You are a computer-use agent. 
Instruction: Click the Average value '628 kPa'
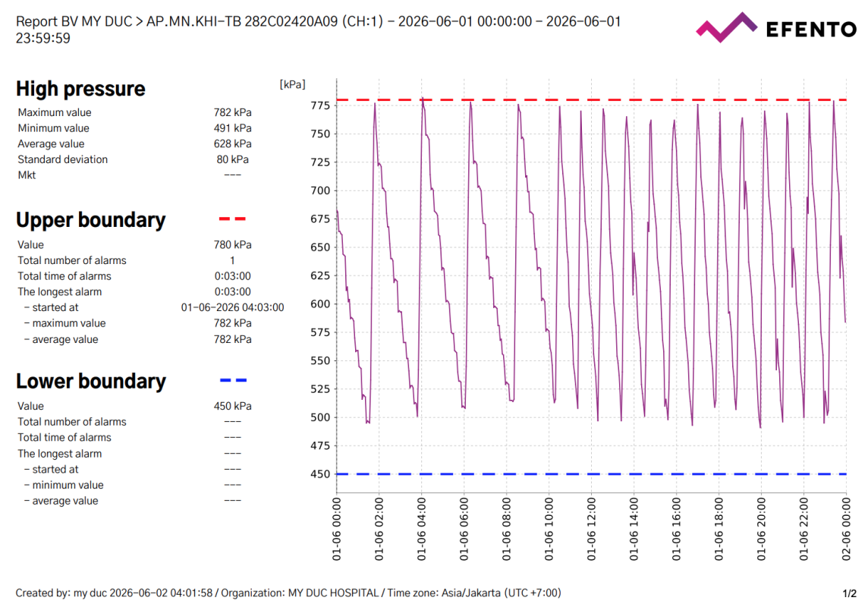click(x=232, y=144)
